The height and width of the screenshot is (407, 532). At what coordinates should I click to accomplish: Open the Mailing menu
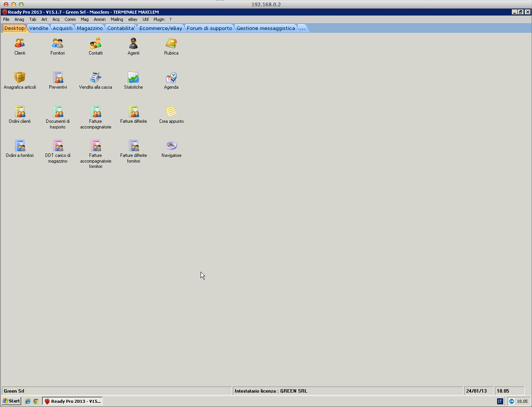coord(117,19)
